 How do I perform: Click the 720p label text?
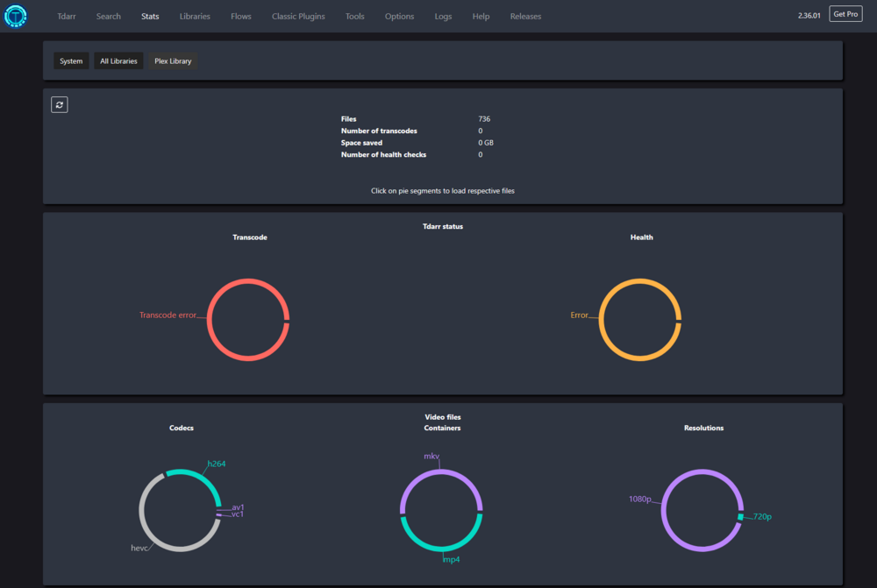(762, 516)
